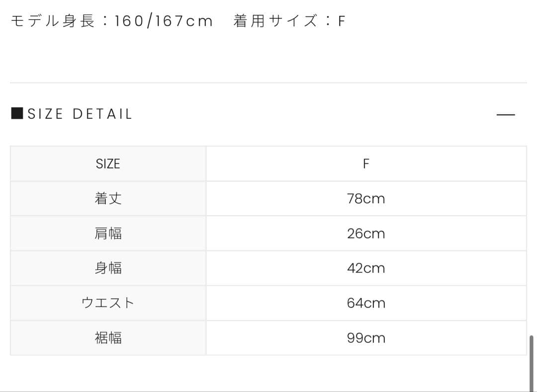Click the 26cm value cell
Viewport: 537px width, 392px height.
(366, 234)
